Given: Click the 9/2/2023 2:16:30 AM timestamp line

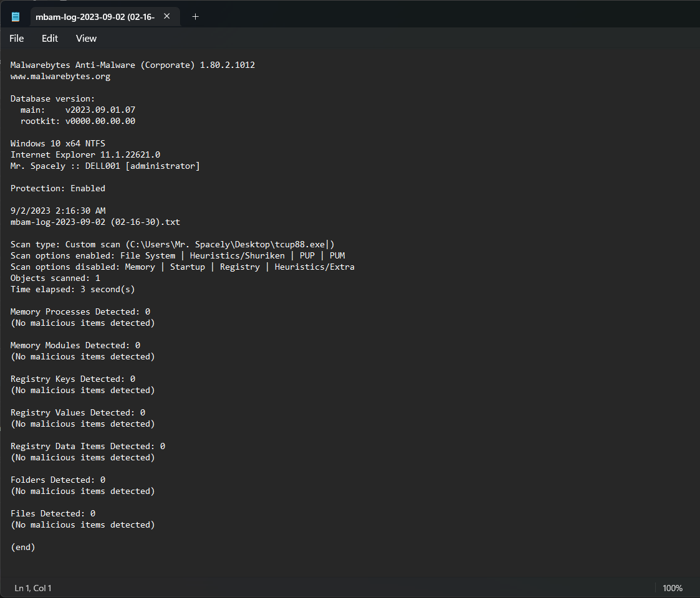Looking at the screenshot, I should [58, 211].
